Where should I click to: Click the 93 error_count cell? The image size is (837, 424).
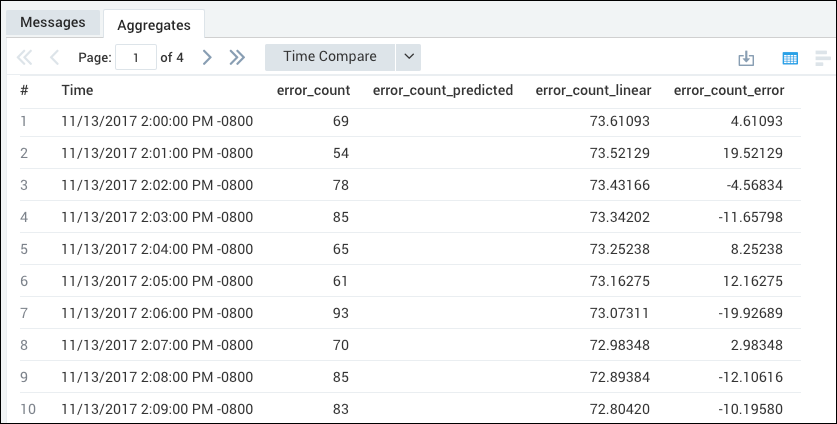[340, 314]
